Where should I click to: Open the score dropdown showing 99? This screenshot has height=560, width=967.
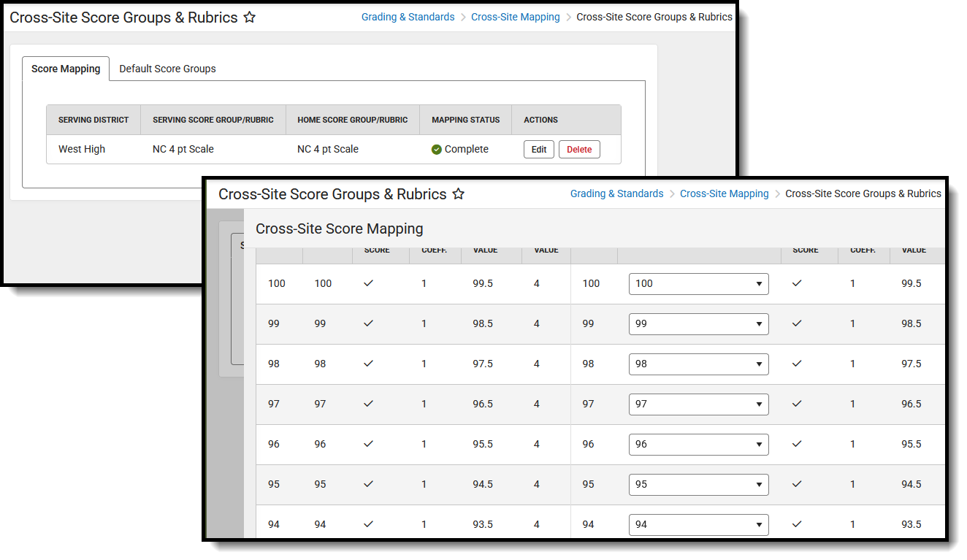coord(698,324)
